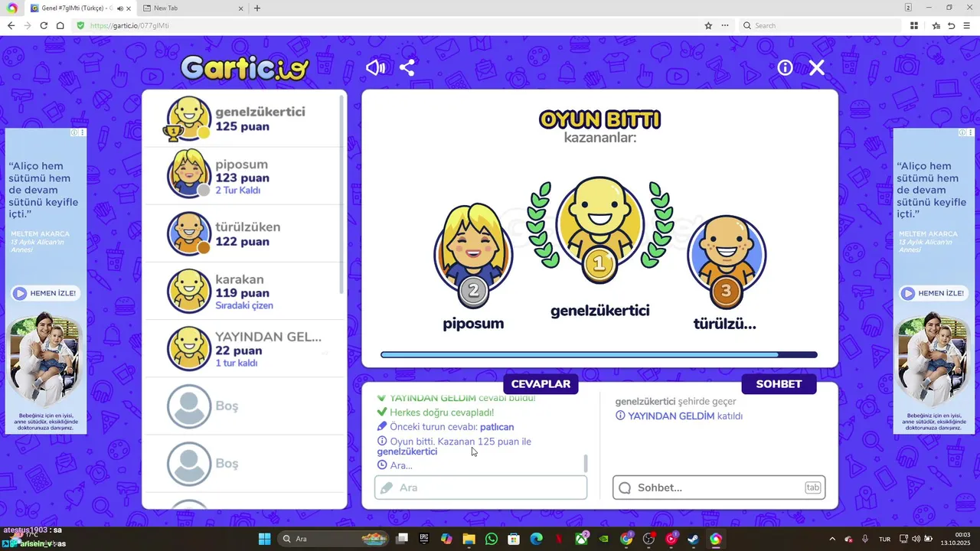Show hidden system tray icons

coord(832,539)
